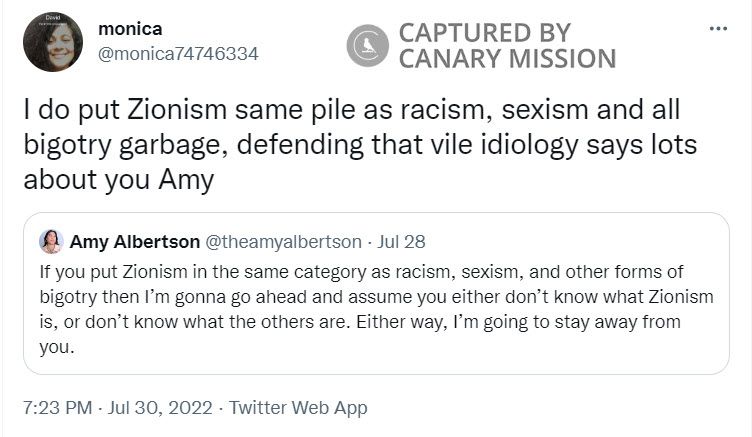The image size is (752, 437).
Task: Open monica's display name profile link
Action: pos(130,29)
